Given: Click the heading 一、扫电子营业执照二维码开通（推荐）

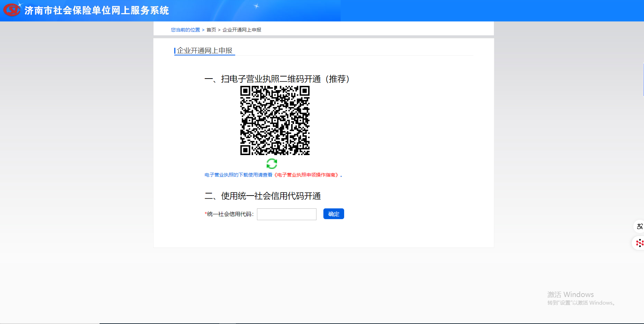Looking at the screenshot, I should (x=277, y=79).
